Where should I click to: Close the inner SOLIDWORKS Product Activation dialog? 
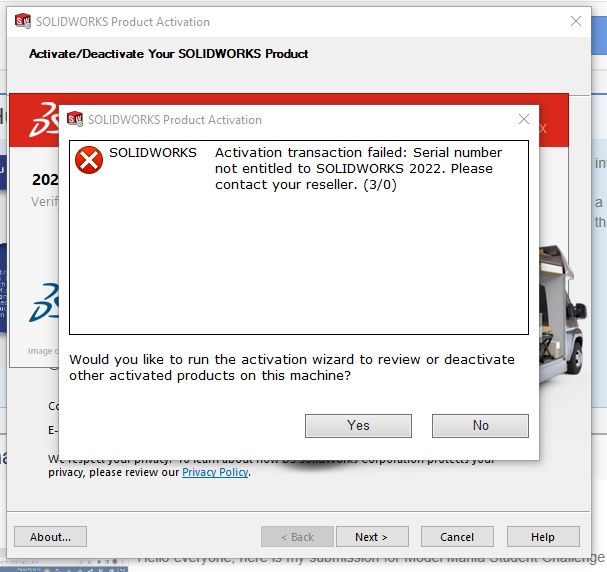(x=524, y=119)
